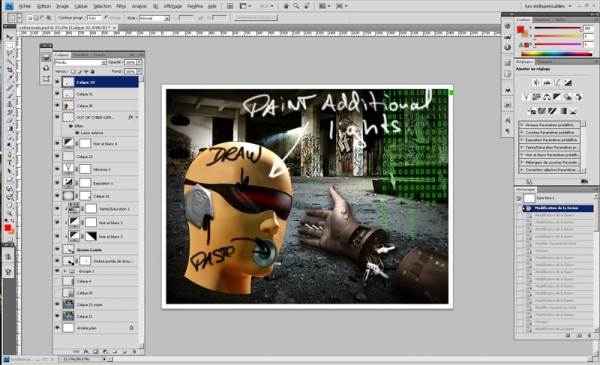600x365 pixels.
Task: Click the color spectrum ramp in Couleur panel
Action: [556, 54]
